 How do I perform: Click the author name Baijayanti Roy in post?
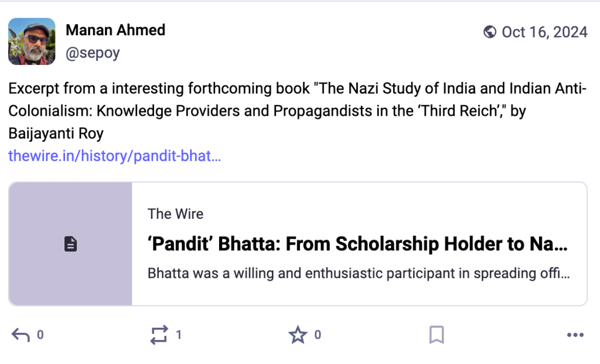point(56,133)
